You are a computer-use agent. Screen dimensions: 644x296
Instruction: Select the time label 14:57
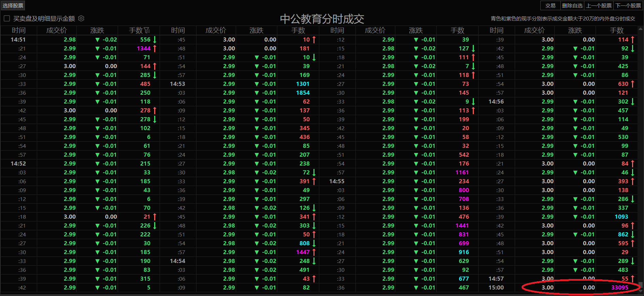tap(496, 279)
